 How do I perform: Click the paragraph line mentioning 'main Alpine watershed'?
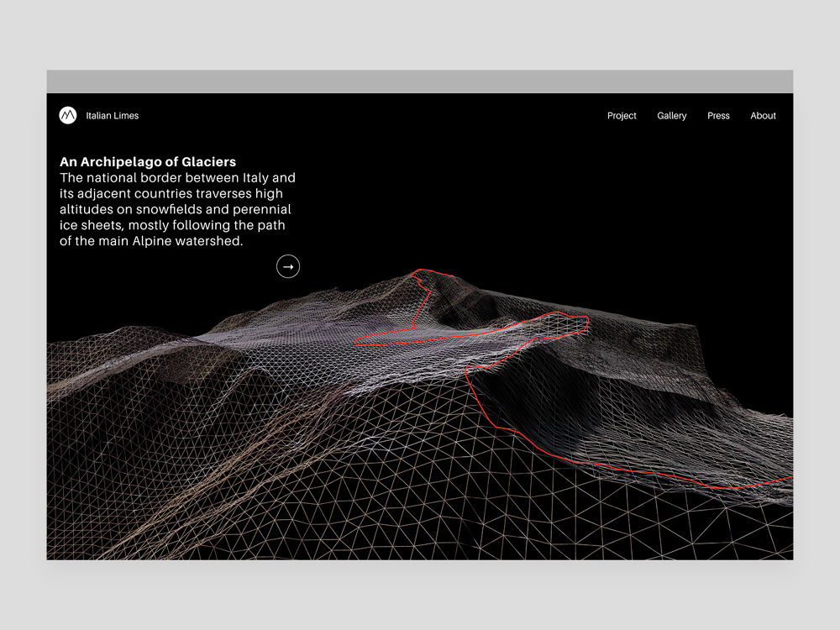click(151, 241)
